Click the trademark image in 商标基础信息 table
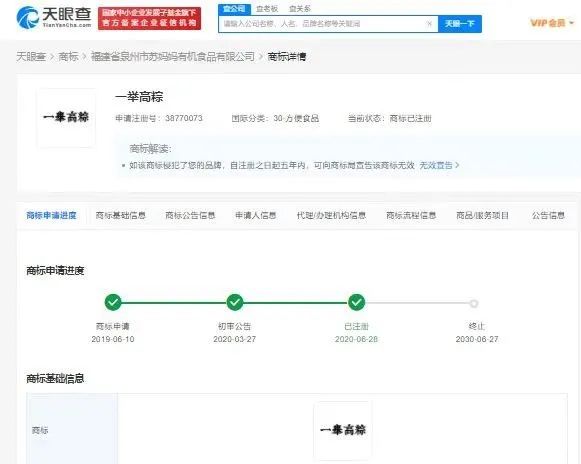 343,430
